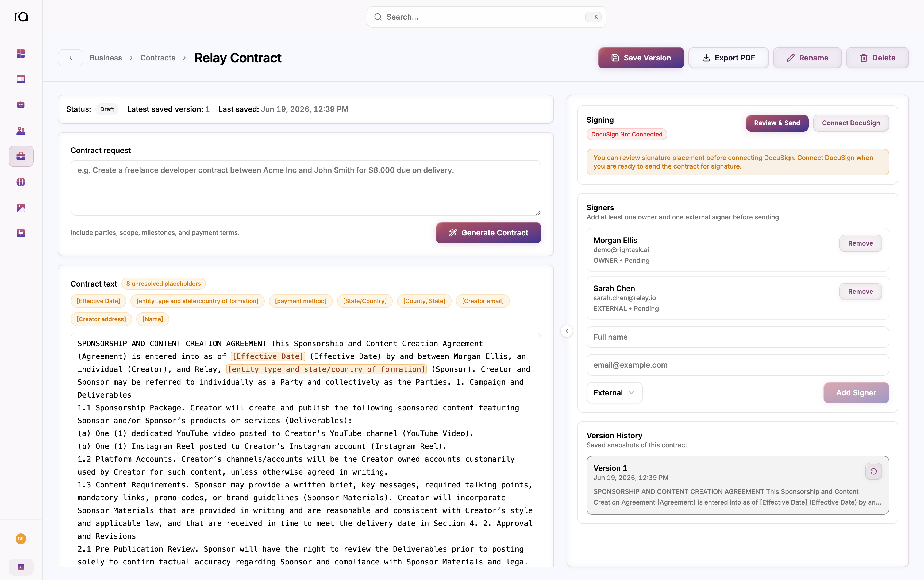Go to Contracts breadcrumb

coord(157,58)
